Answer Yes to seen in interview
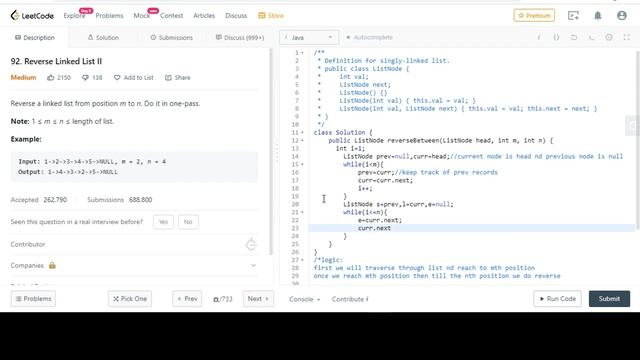Viewport: 640px width, 360px height. [x=163, y=222]
